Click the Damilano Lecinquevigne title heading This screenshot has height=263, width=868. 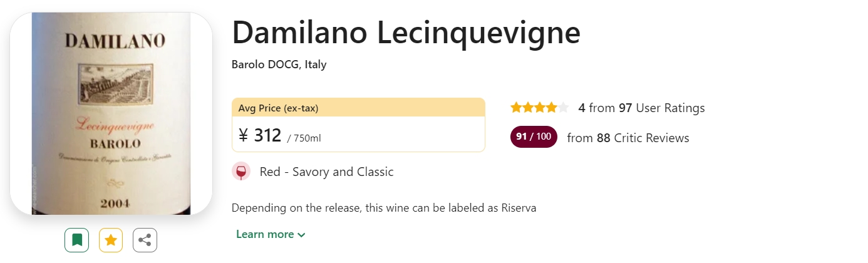[406, 33]
